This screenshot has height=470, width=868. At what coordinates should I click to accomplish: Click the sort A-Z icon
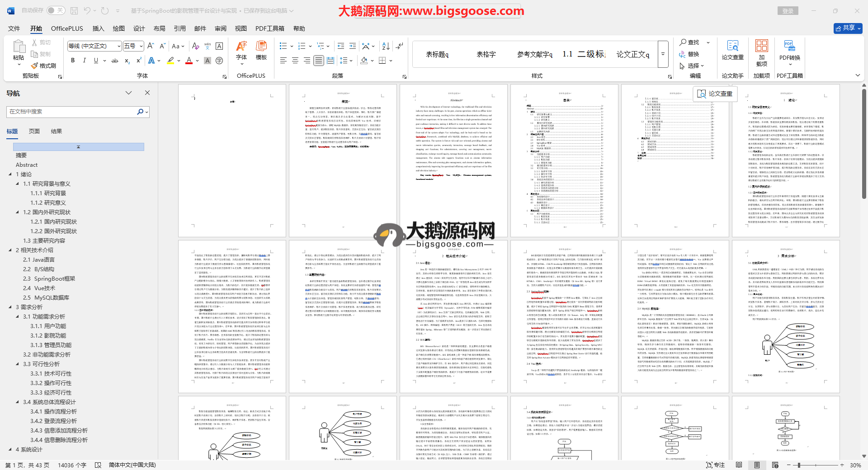pyautogui.click(x=386, y=46)
